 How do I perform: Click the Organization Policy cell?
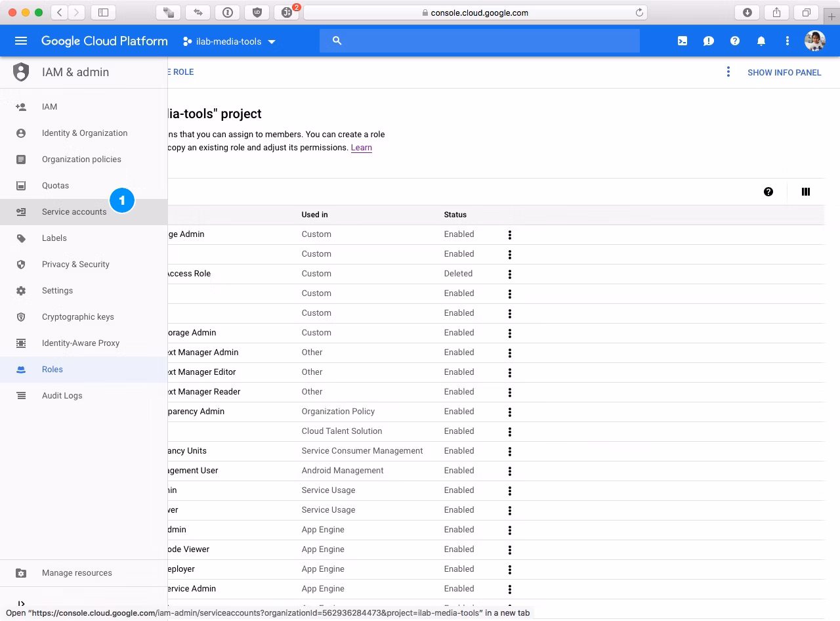pos(338,412)
